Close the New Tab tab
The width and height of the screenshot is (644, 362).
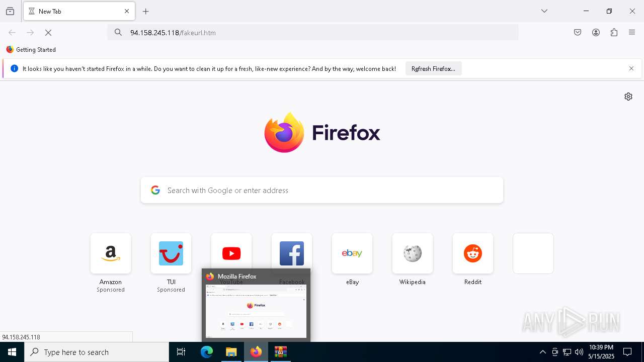127,11
